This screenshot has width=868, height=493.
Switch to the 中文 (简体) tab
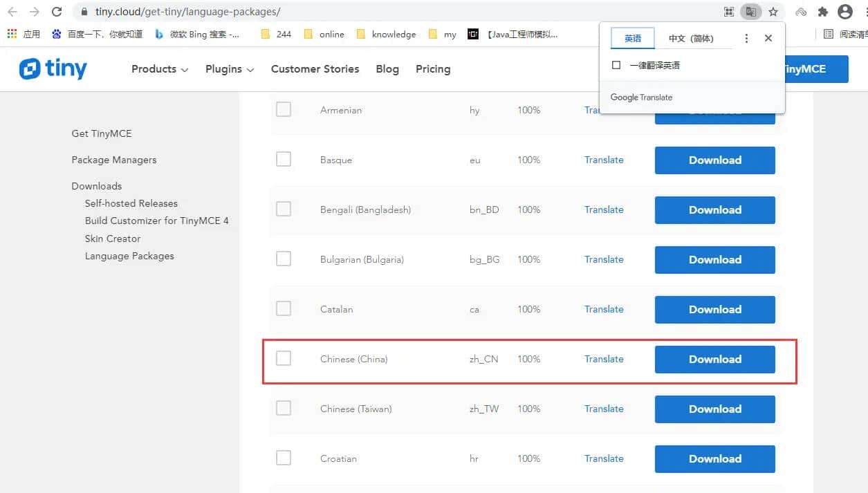(x=690, y=39)
